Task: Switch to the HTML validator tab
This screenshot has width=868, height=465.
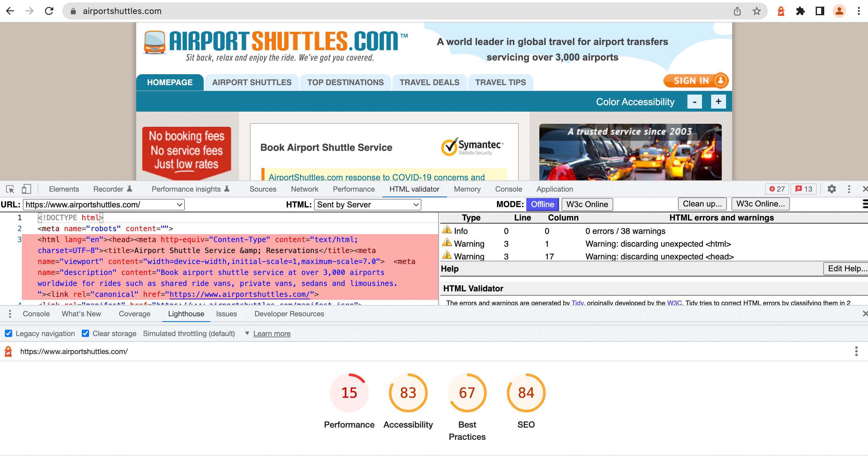Action: (x=414, y=189)
